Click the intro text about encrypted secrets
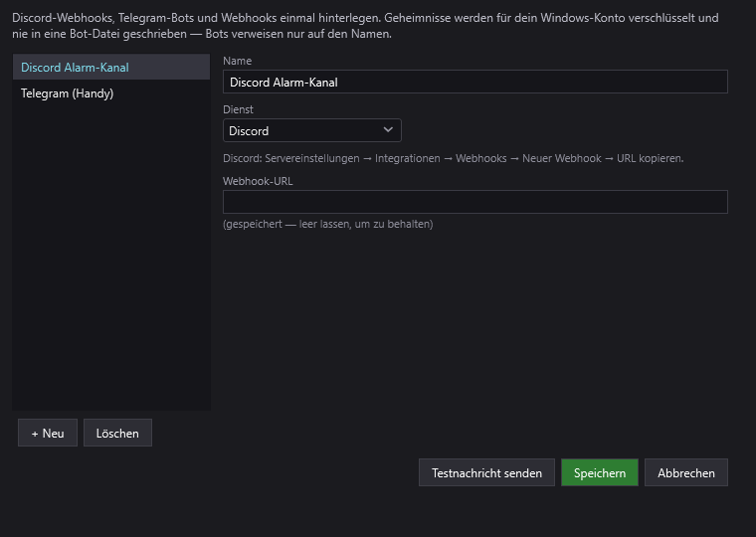Image resolution: width=756 pixels, height=537 pixels. (365, 26)
